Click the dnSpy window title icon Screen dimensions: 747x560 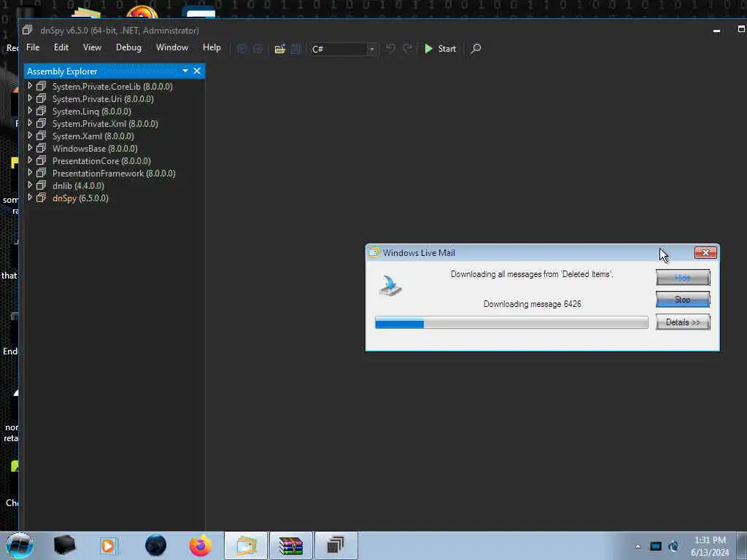tap(27, 30)
